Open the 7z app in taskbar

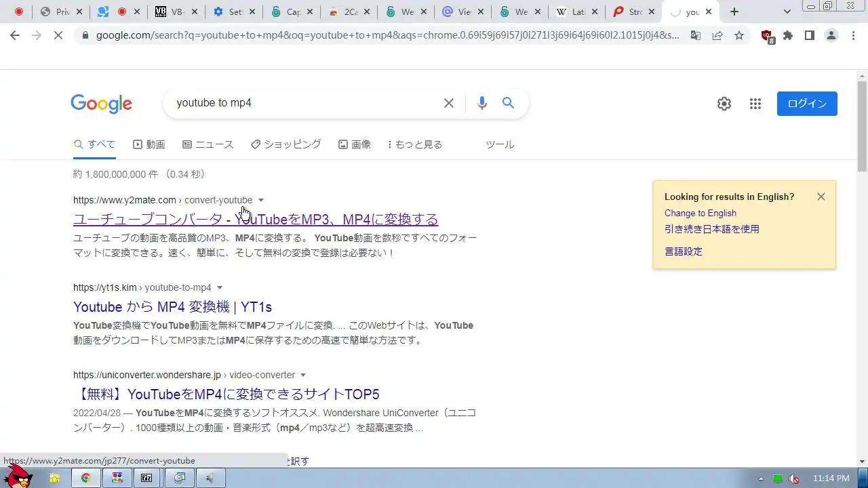click(146, 478)
